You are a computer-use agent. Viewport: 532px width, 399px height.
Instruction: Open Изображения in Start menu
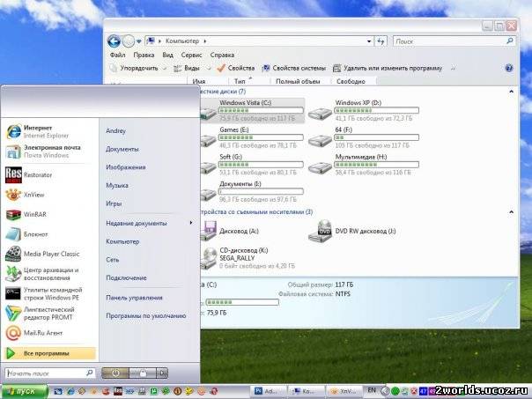(126, 167)
